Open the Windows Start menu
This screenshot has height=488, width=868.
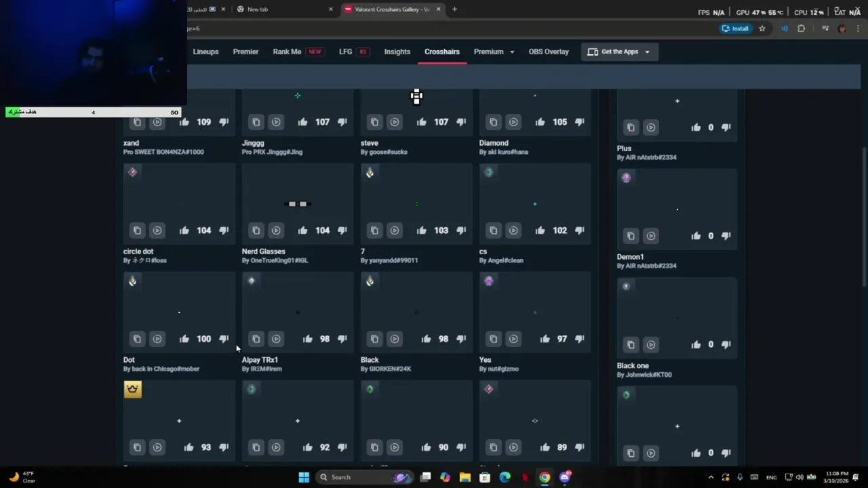click(304, 477)
